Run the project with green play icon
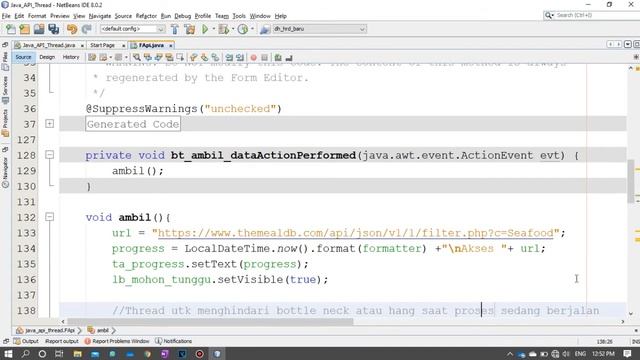The image size is (640, 360). tap(205, 29)
